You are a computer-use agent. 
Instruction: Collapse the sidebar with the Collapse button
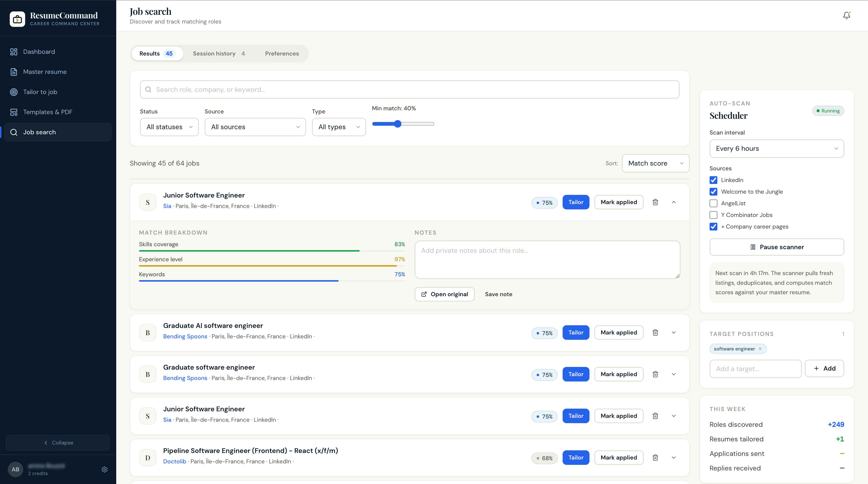[58, 443]
